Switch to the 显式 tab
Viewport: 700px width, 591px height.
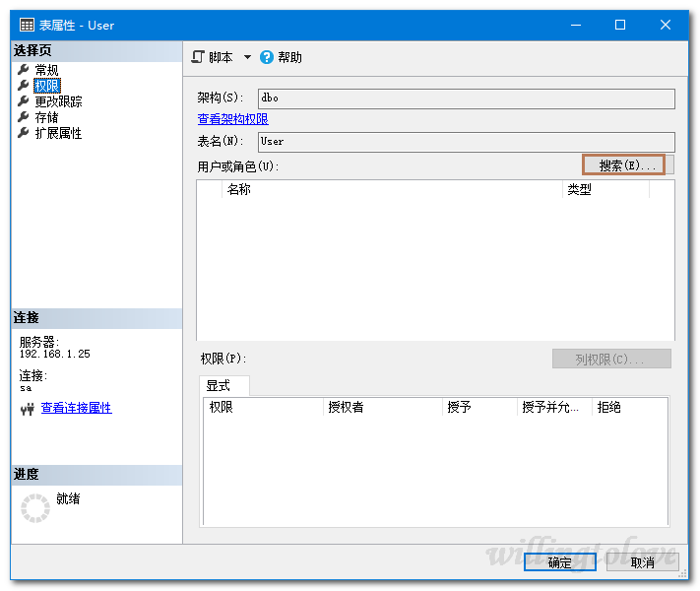223,385
